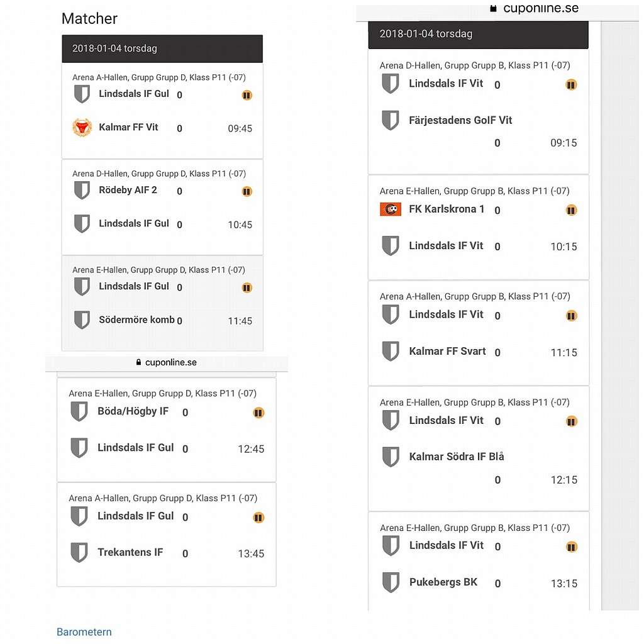Open team page for Kalmar Södra IF Blå

457,457
